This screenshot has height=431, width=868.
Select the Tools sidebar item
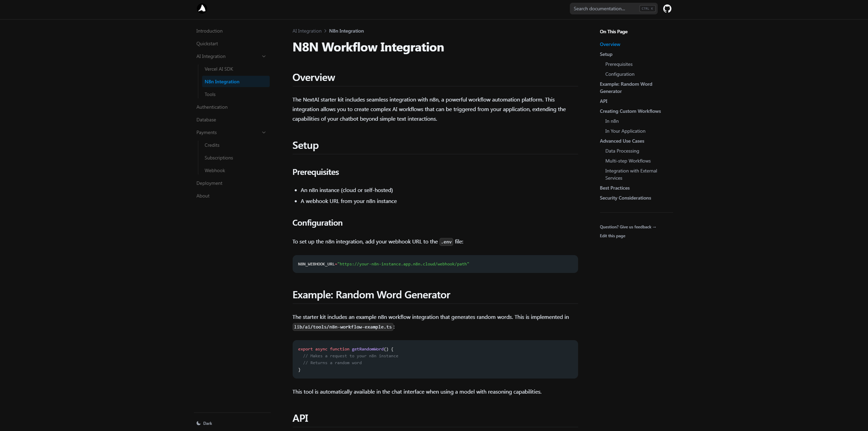tap(210, 94)
